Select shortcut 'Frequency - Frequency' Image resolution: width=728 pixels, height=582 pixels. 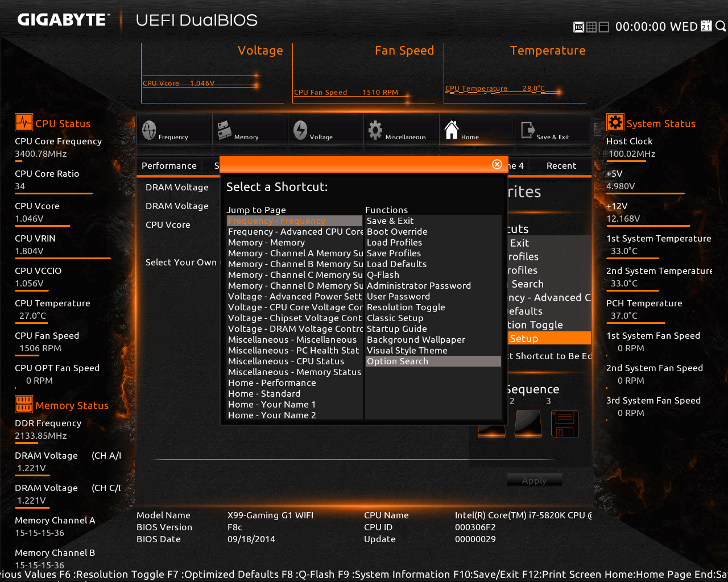295,221
